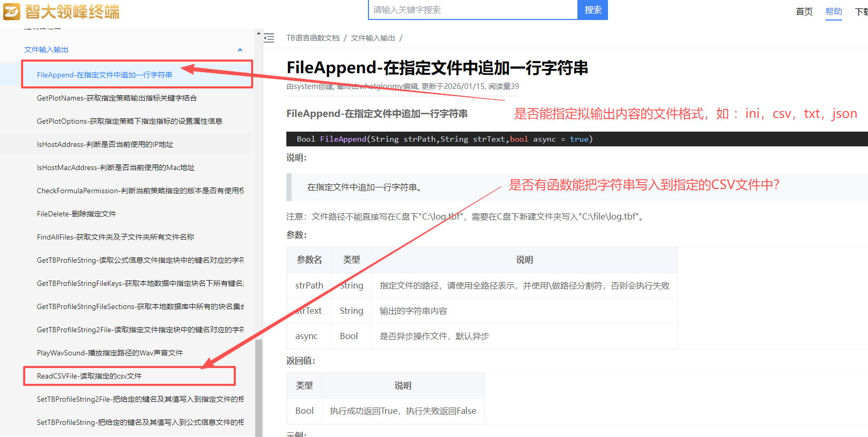Open TB语言函数文档 breadcrumb link
Viewport: 868px width, 437px height.
pyautogui.click(x=313, y=38)
